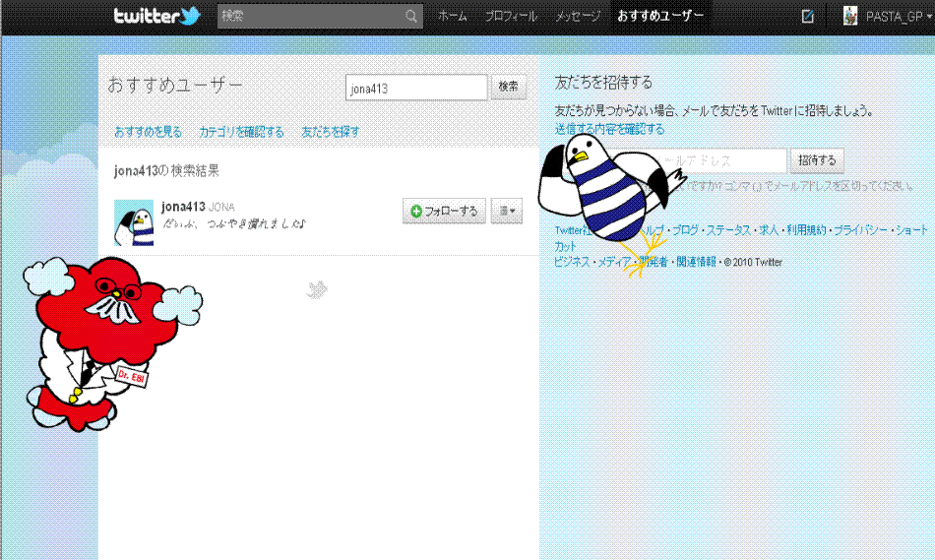Click the jona413 user search field
This screenshot has height=560, width=935.
416,88
